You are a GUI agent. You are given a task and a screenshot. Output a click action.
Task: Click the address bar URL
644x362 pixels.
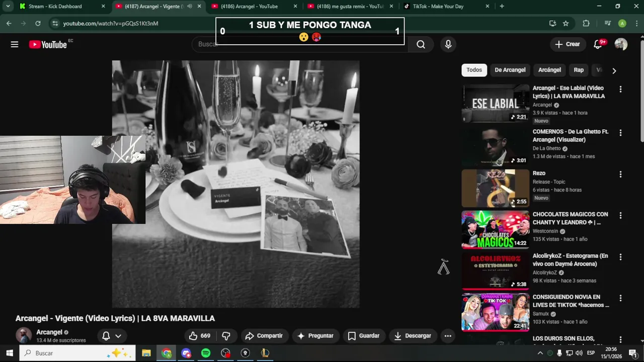point(111,23)
